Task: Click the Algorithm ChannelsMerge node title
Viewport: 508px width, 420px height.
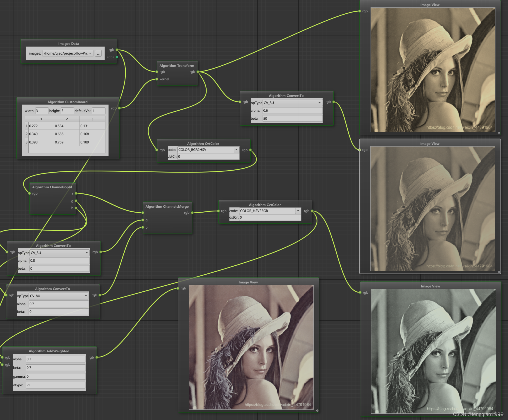Action: [x=167, y=207]
